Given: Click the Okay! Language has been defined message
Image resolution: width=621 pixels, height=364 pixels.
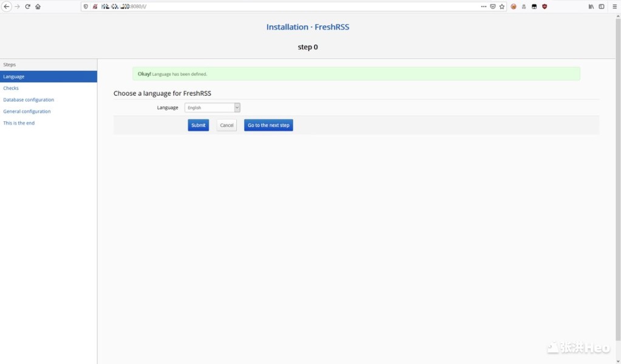Looking at the screenshot, I should (x=356, y=74).
